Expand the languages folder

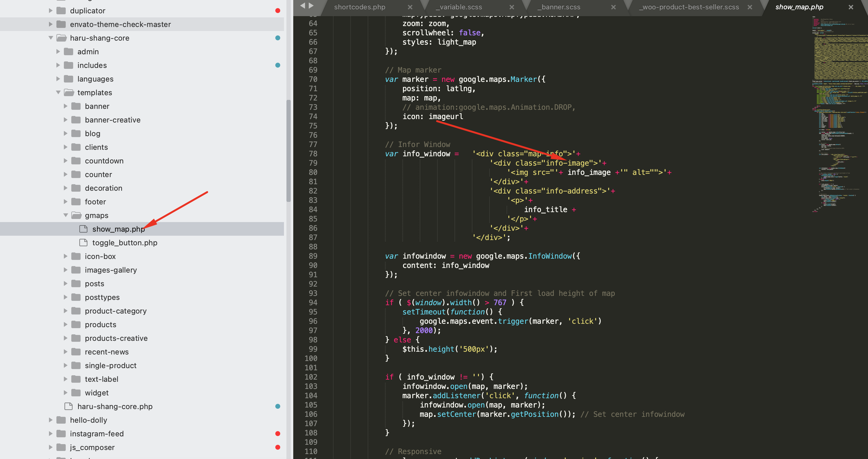click(58, 79)
